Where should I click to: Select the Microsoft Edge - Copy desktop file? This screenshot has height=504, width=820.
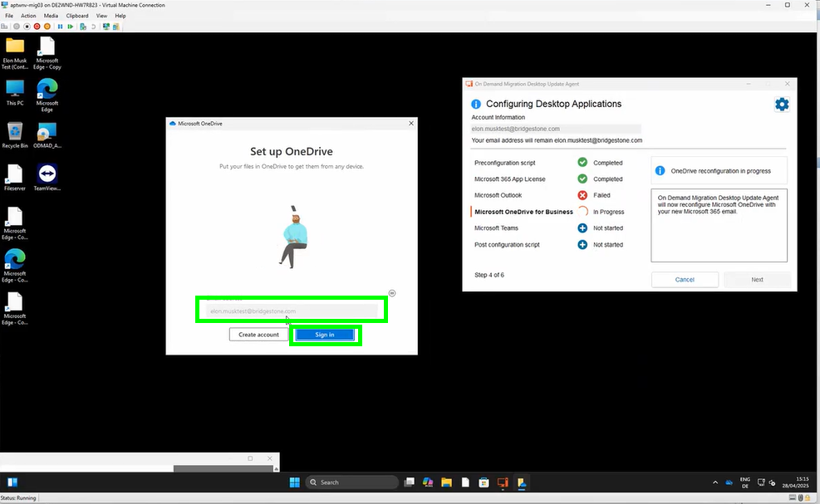tap(47, 53)
